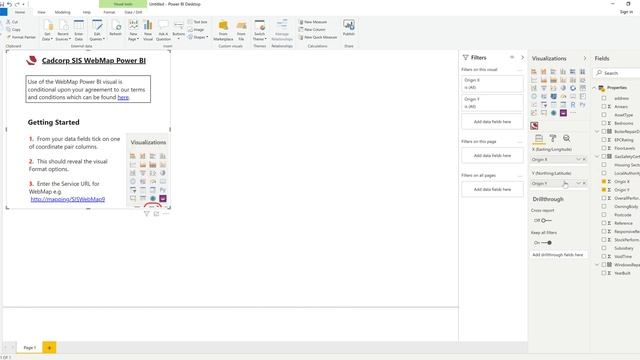The image size is (640, 360).
Task: Tick the Postcode field checkbox
Action: 604,215
